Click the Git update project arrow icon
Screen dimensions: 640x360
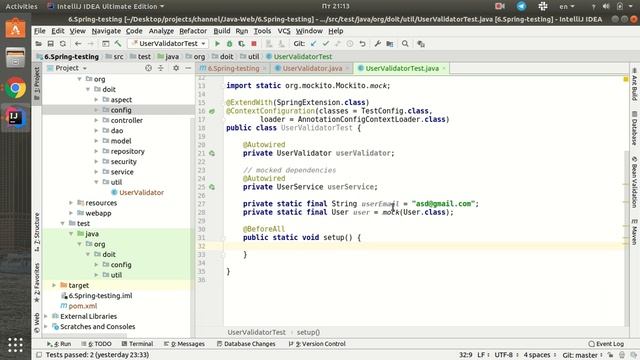click(313, 44)
